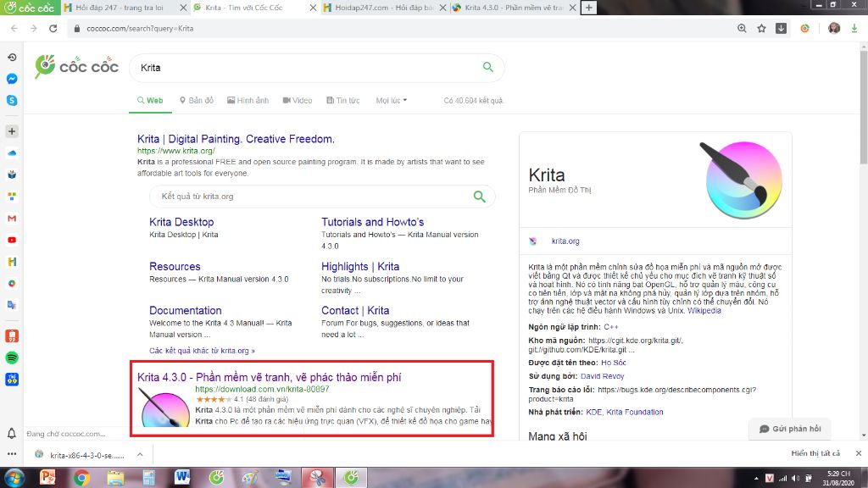868x488 pixels.
Task: Open 'Contact | Krita' sitelink
Action: pos(355,310)
